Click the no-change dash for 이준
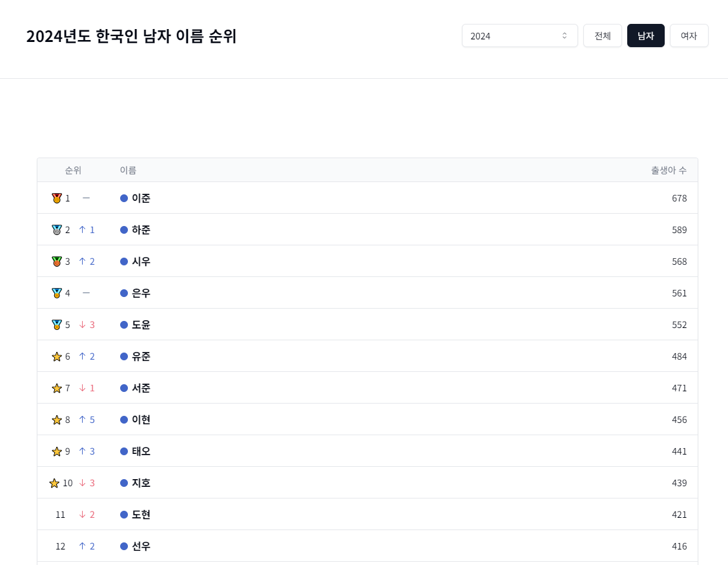728x565 pixels. coord(87,198)
